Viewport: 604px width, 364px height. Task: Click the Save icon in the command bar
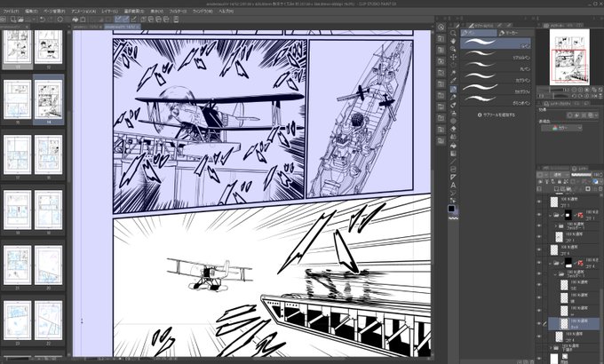(28, 20)
